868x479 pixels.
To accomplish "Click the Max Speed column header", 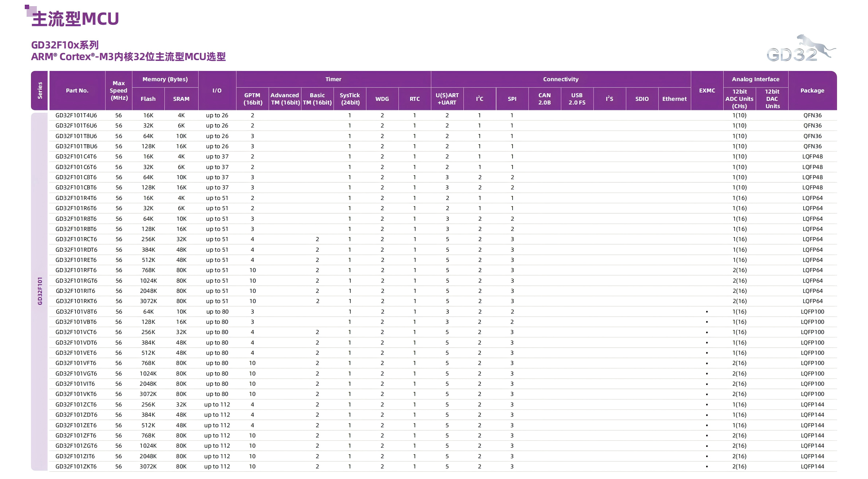I will coord(118,91).
